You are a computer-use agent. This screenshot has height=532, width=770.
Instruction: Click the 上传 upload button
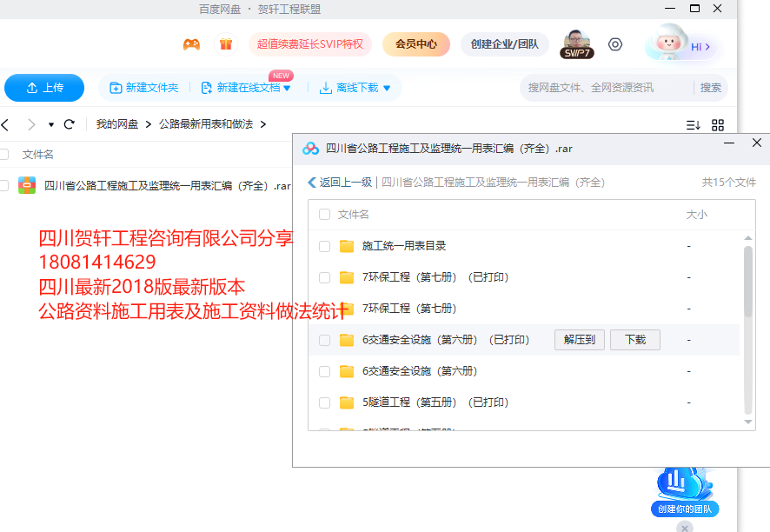coord(44,88)
